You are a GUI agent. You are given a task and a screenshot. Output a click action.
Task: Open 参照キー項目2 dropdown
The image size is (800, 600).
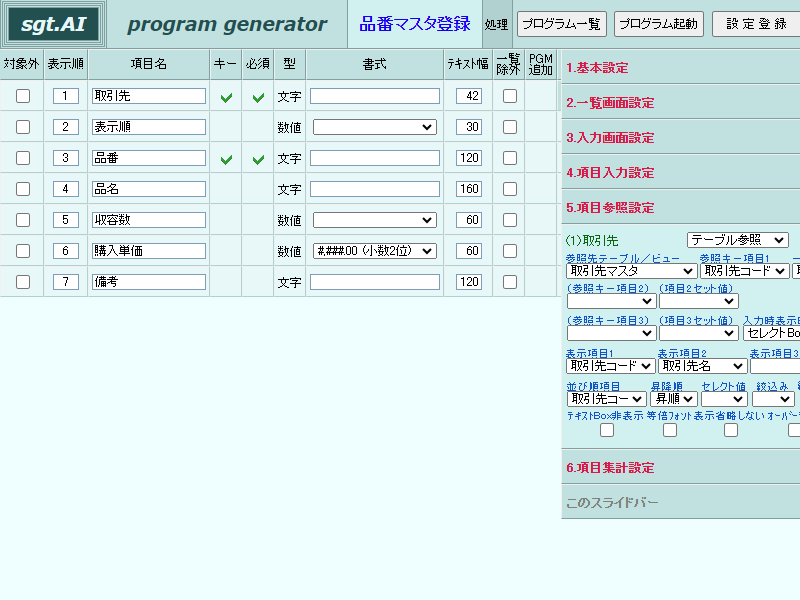[x=611, y=301]
